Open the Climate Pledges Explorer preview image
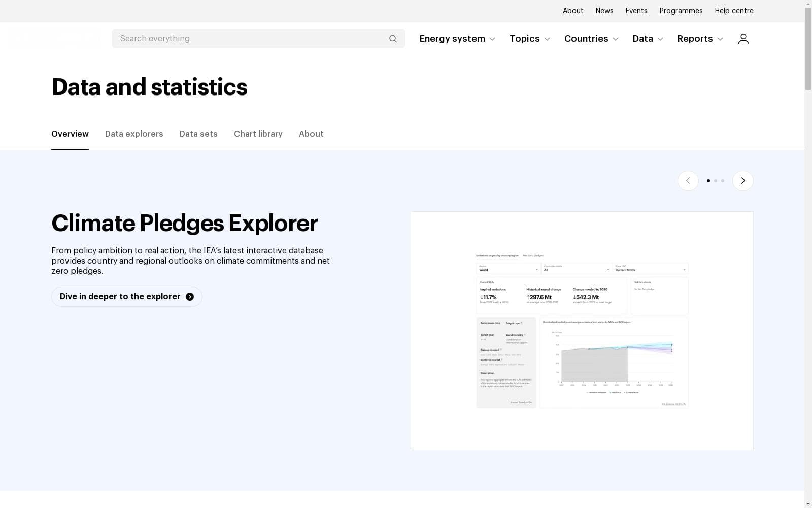The image size is (812, 508). 582,331
